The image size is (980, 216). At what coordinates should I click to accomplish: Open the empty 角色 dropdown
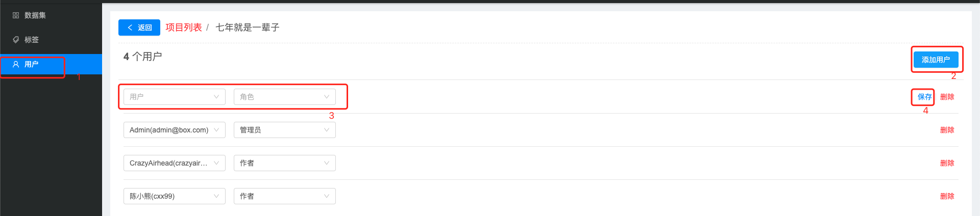pos(284,97)
